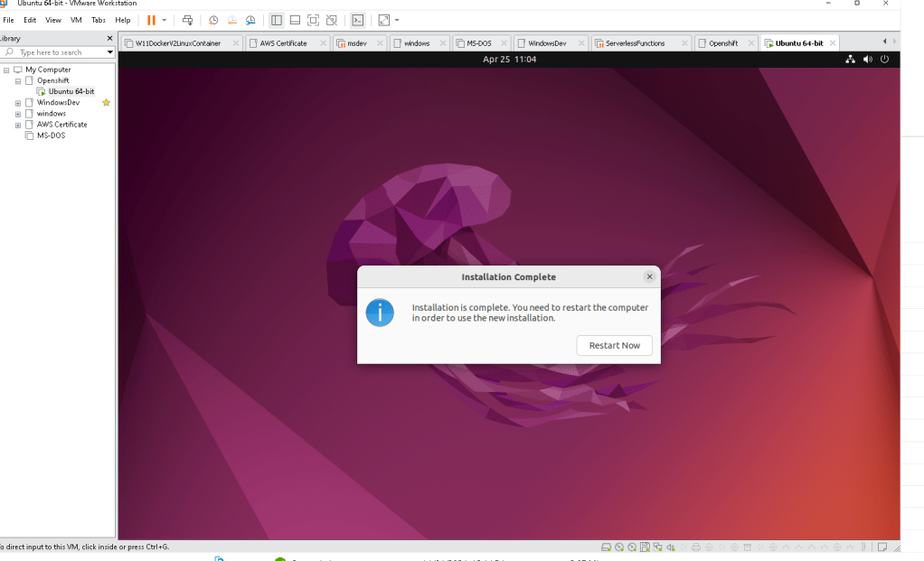Open the Edit menu
This screenshot has width=924, height=561.
(30, 20)
